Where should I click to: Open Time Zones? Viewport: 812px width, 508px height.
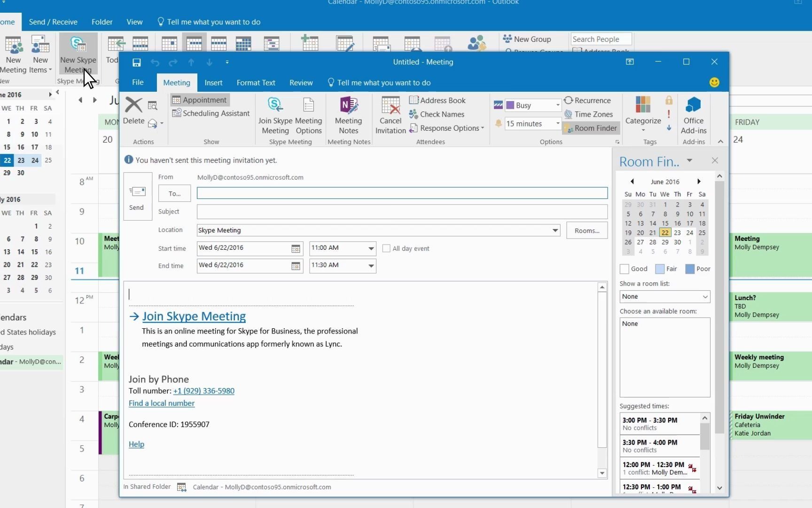coord(588,114)
